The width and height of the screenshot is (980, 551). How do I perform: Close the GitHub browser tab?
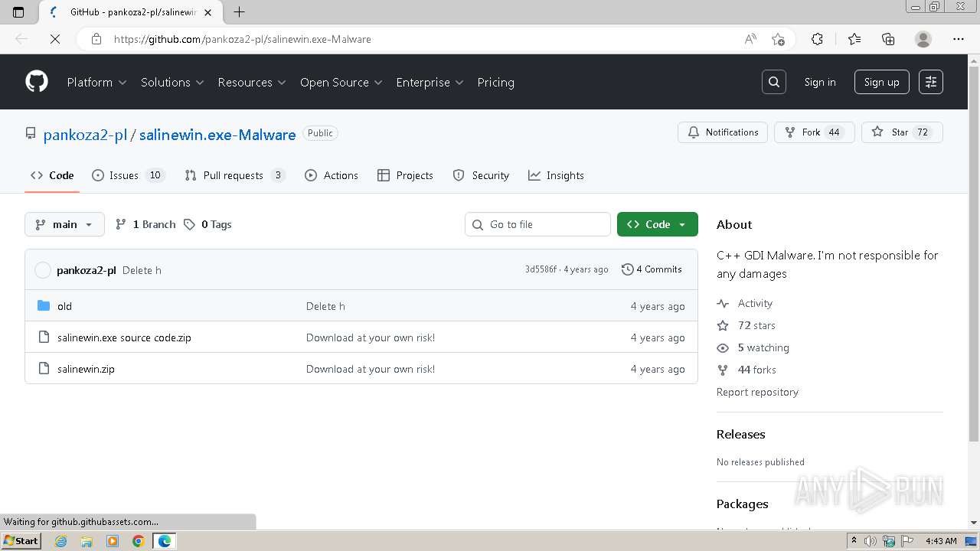[208, 12]
